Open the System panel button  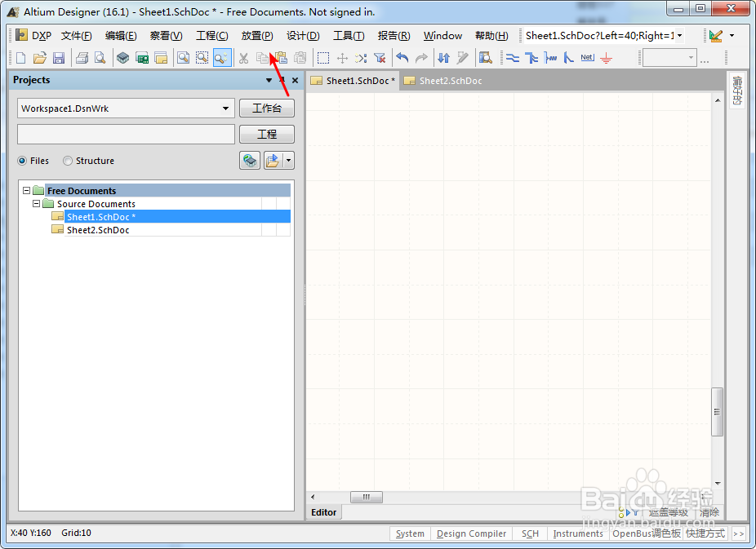pos(410,534)
